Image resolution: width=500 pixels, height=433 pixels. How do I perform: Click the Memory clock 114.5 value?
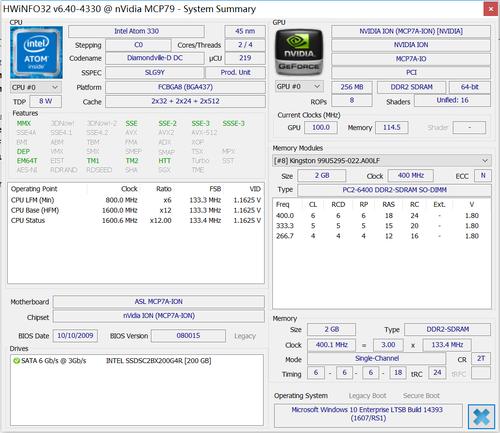point(392,127)
